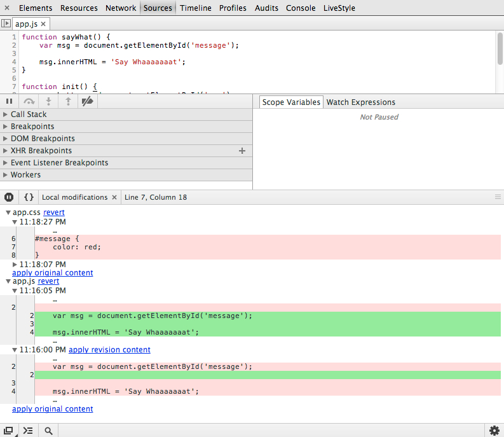Viewport: 504px width, 437px height.
Task: Click the 'Line 7, Column 18' status text
Action: [156, 197]
